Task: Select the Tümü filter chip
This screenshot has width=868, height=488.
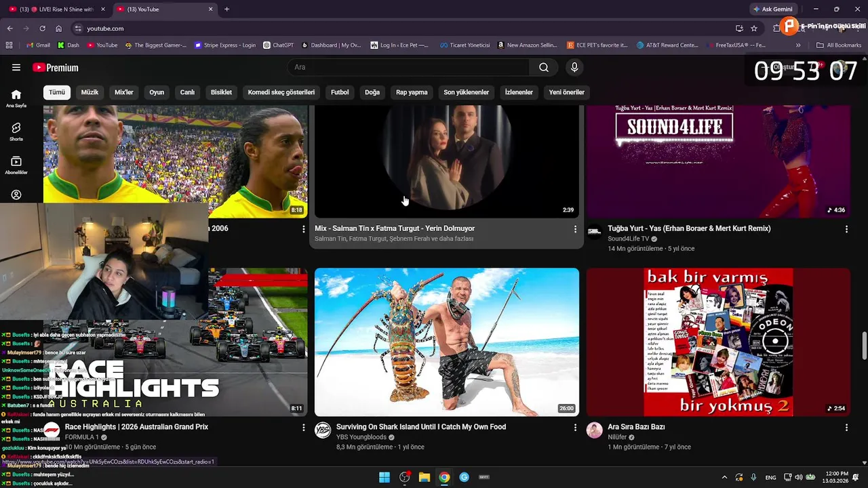Action: pyautogui.click(x=57, y=92)
